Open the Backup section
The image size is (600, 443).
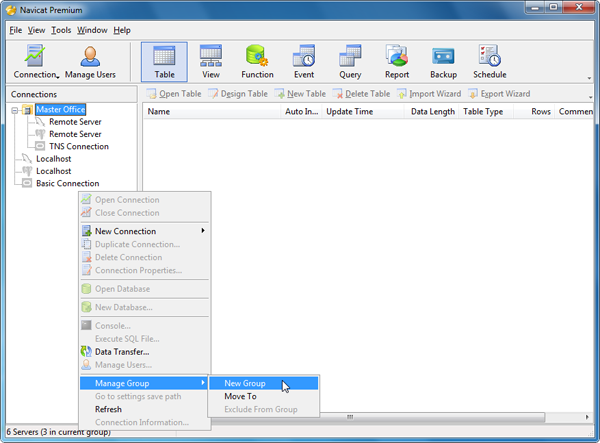(x=443, y=62)
